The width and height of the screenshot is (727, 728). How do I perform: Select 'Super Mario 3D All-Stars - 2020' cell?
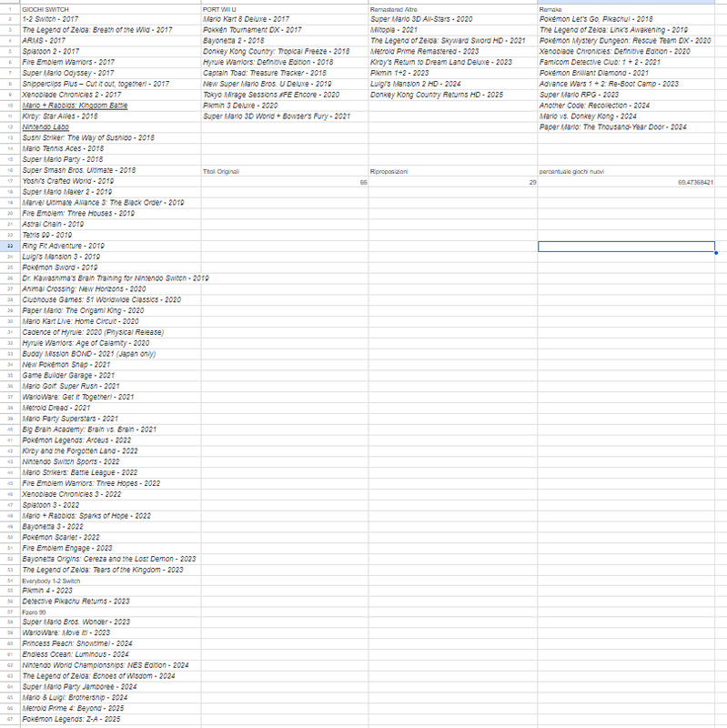tap(452, 19)
